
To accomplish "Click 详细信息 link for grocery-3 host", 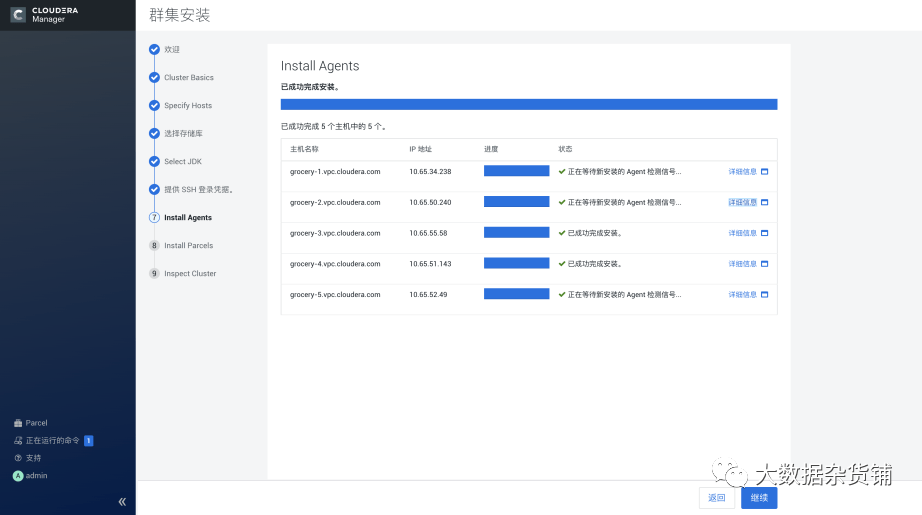I will coord(742,233).
